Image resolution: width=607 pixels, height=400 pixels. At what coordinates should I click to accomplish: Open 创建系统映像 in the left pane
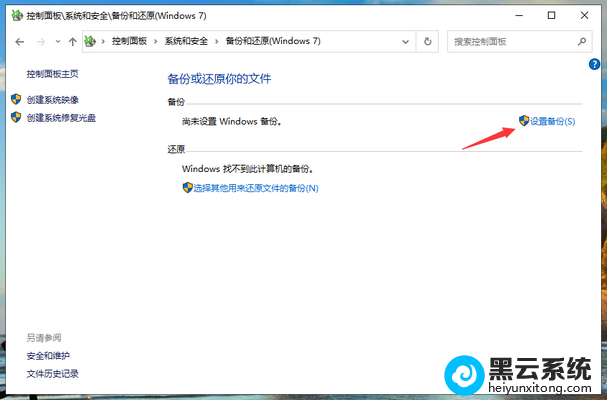tap(52, 100)
